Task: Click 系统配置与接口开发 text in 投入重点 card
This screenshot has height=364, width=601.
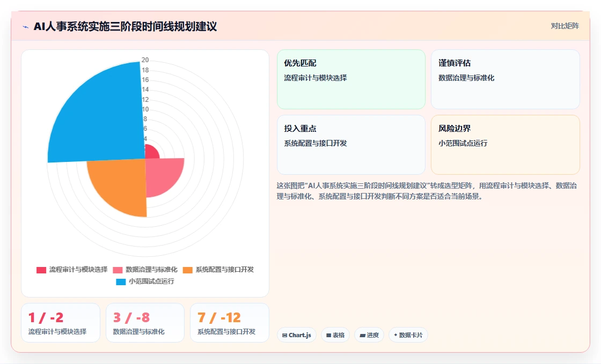Action: point(316,143)
